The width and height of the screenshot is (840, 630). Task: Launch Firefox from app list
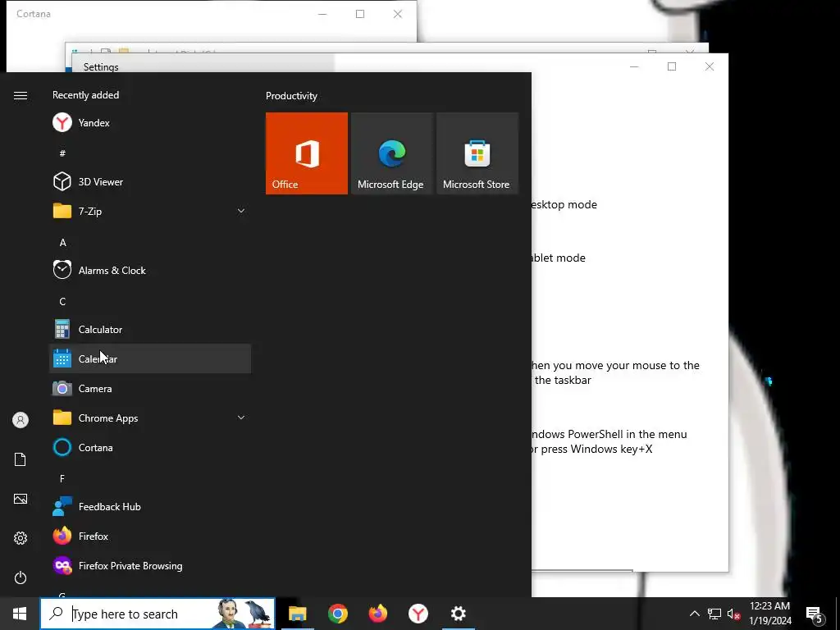tap(150, 536)
